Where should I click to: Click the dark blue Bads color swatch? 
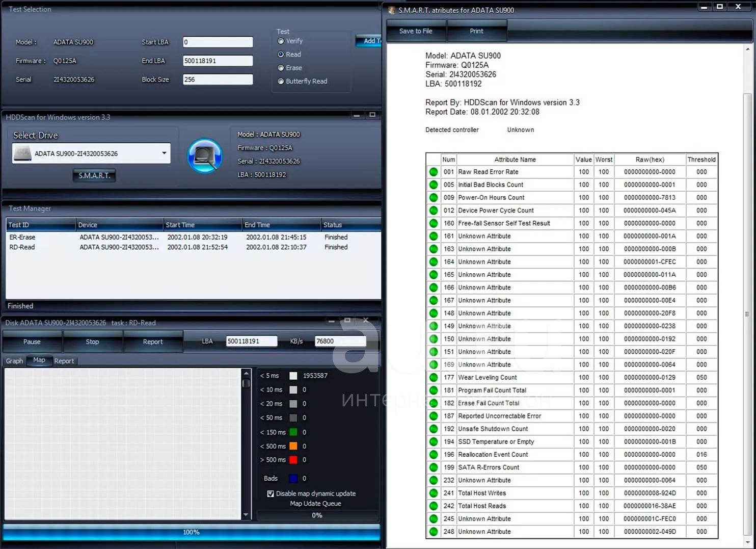293,478
